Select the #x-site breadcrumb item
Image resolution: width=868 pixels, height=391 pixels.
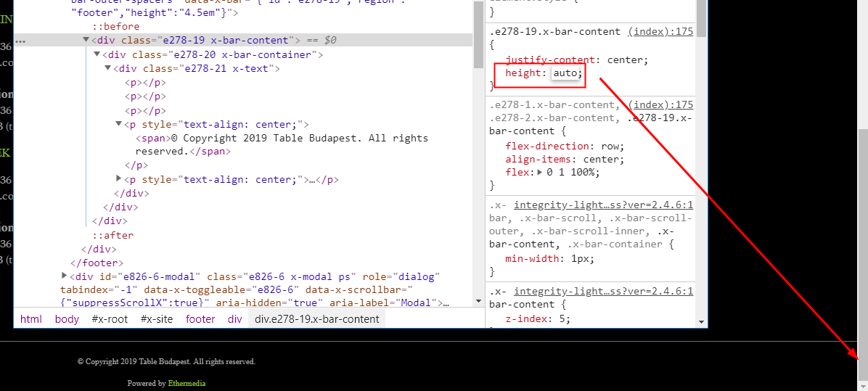coord(156,319)
